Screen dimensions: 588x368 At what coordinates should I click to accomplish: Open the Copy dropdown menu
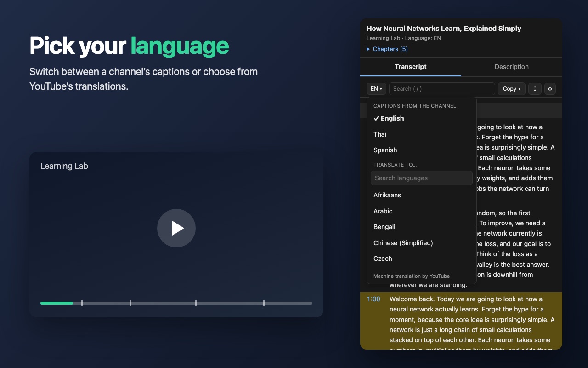(512, 89)
